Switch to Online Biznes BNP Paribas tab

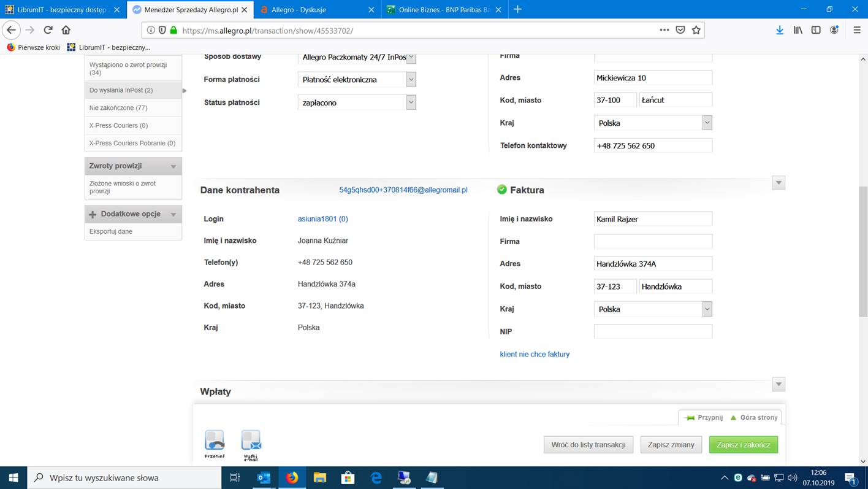coord(443,10)
